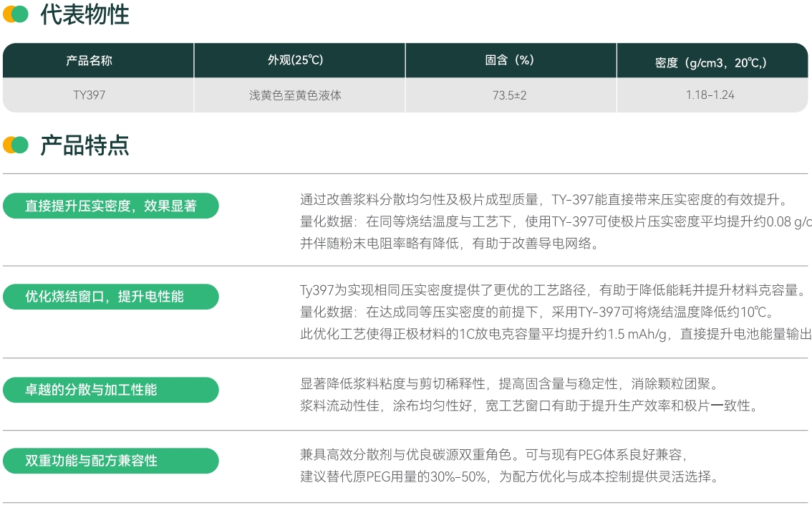Click the 代表物性 section heading
Image resolution: width=812 pixels, height=508 pixels.
(84, 14)
